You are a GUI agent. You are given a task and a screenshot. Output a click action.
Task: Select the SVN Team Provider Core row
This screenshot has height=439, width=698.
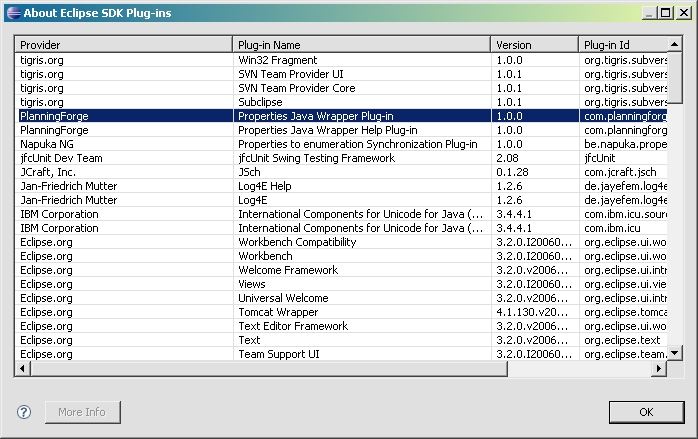[341, 88]
